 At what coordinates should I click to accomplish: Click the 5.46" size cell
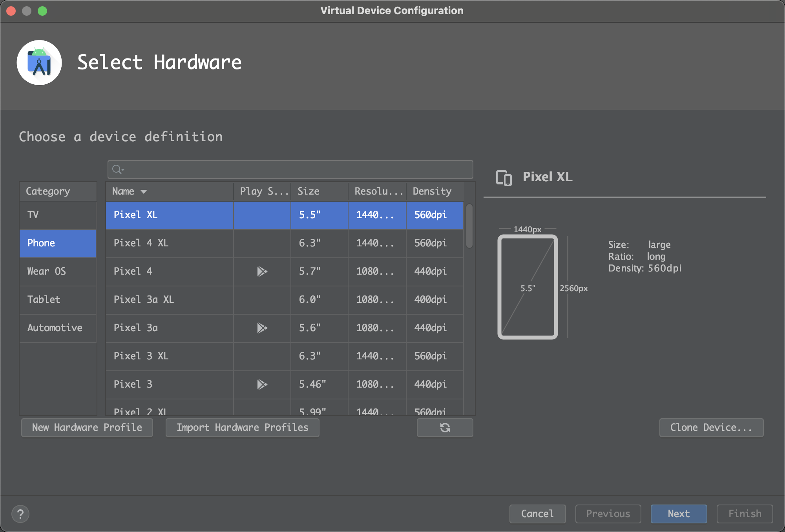click(319, 384)
